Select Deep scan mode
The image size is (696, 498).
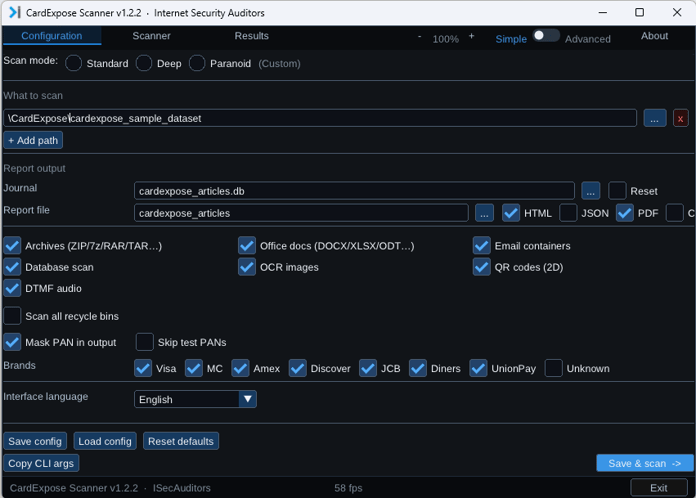coord(144,63)
